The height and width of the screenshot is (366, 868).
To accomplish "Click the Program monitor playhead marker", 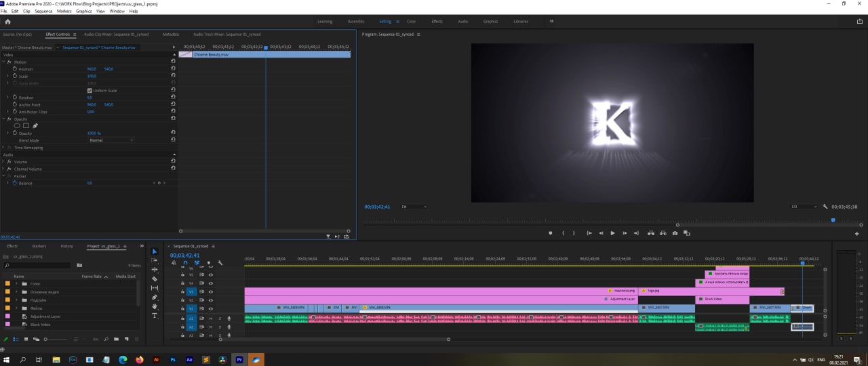I will 833,220.
